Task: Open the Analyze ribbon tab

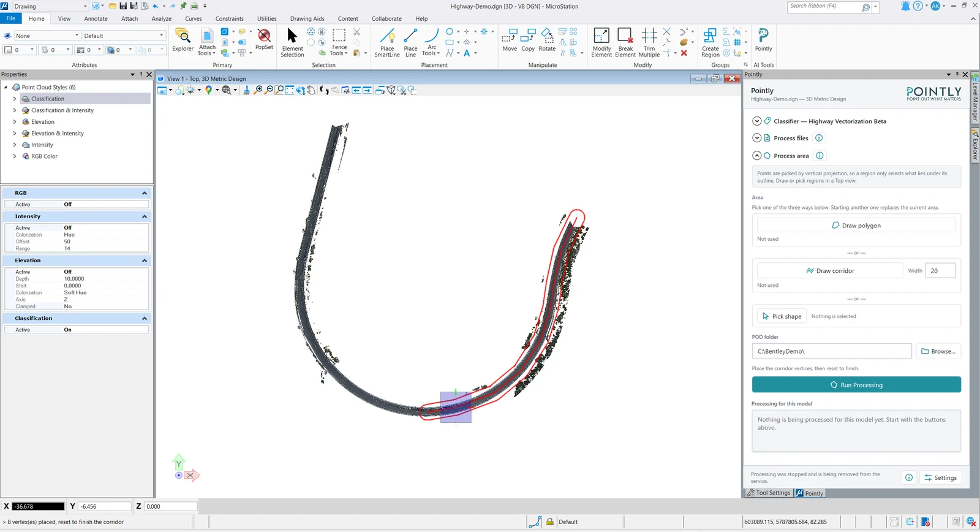Action: [162, 18]
